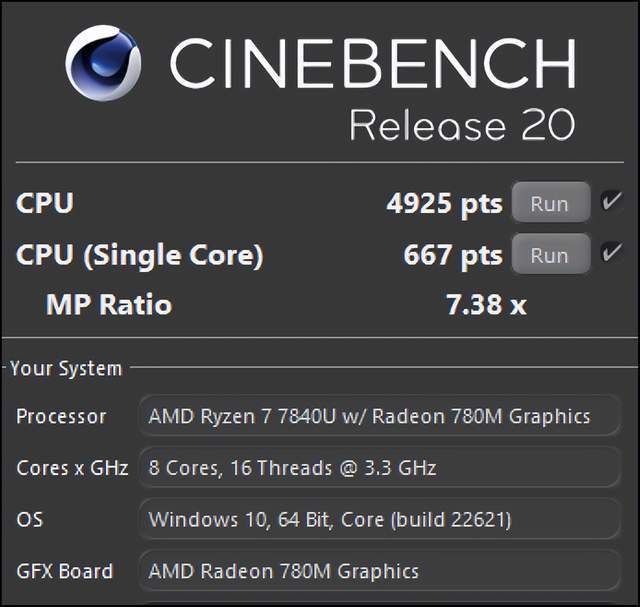The image size is (640, 607).
Task: Click the Processor field showing Ryzen 7 7840U
Action: point(378,416)
